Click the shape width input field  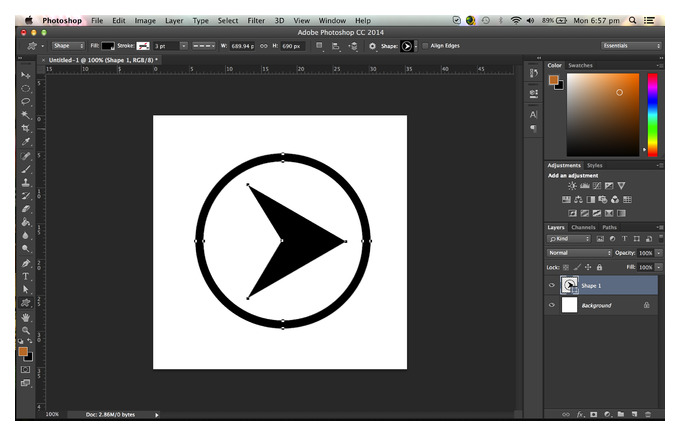tap(242, 46)
